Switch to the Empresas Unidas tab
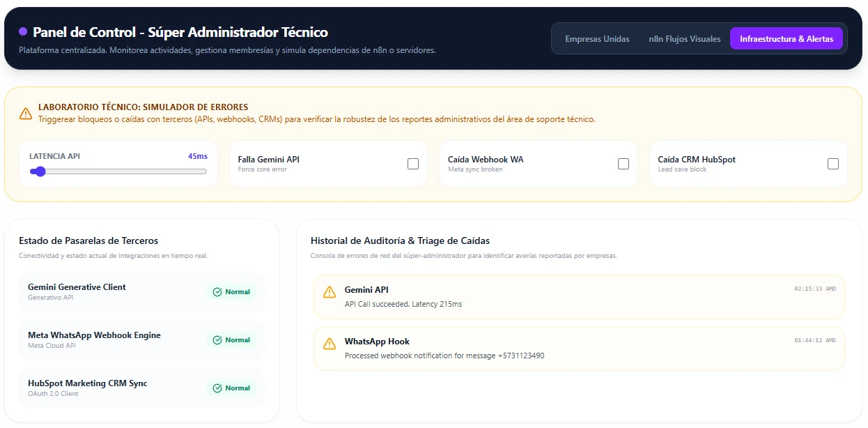The height and width of the screenshot is (428, 868). [x=597, y=39]
